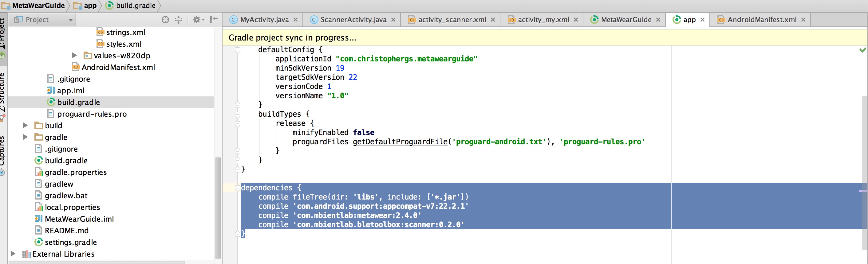This screenshot has height=264, width=868.
Task: Click the collapse all icon in Project panel
Action: pyautogui.click(x=179, y=20)
